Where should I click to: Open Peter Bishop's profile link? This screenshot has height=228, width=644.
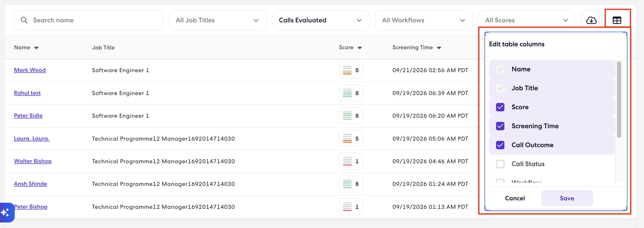[31, 207]
